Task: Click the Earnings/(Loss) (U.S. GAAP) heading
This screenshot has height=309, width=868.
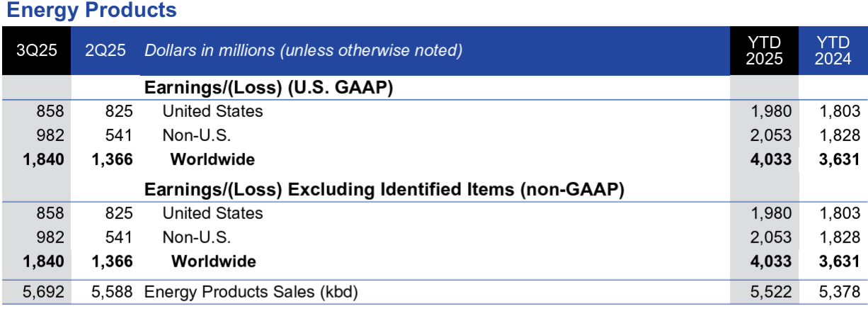Action: click(x=269, y=88)
